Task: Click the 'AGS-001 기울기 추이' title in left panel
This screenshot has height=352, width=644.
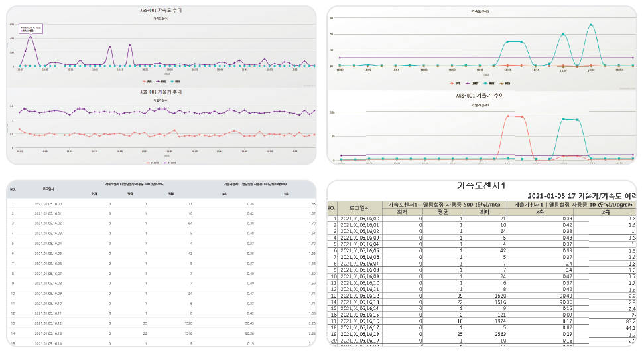Action: (x=161, y=92)
